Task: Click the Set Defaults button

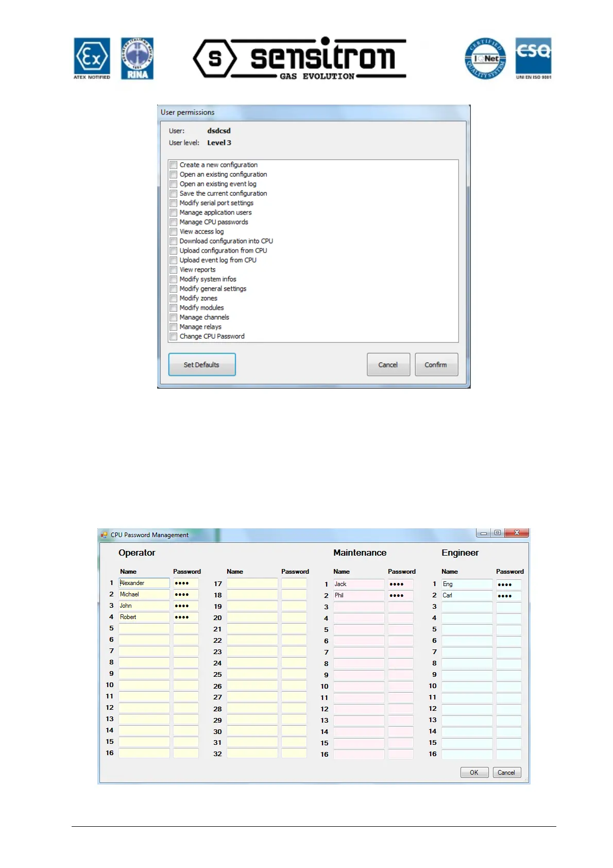Action: coord(202,364)
